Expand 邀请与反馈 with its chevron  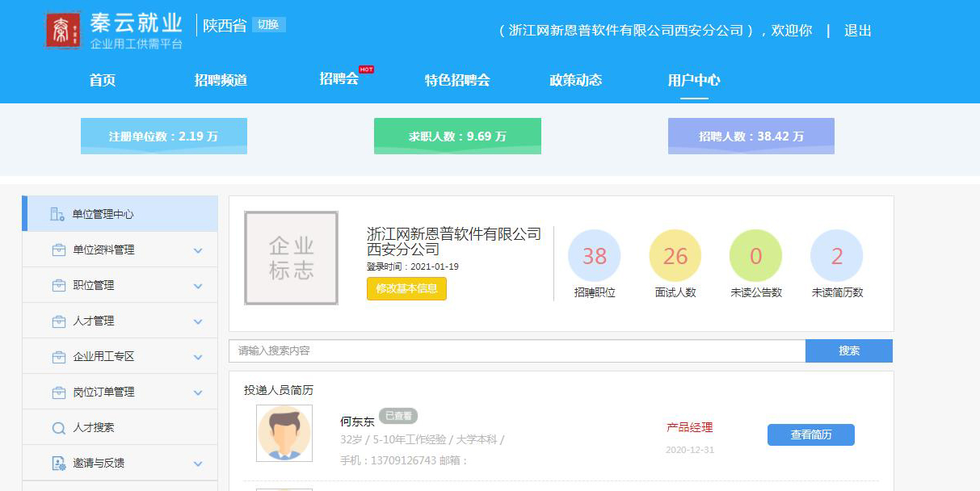tap(198, 464)
